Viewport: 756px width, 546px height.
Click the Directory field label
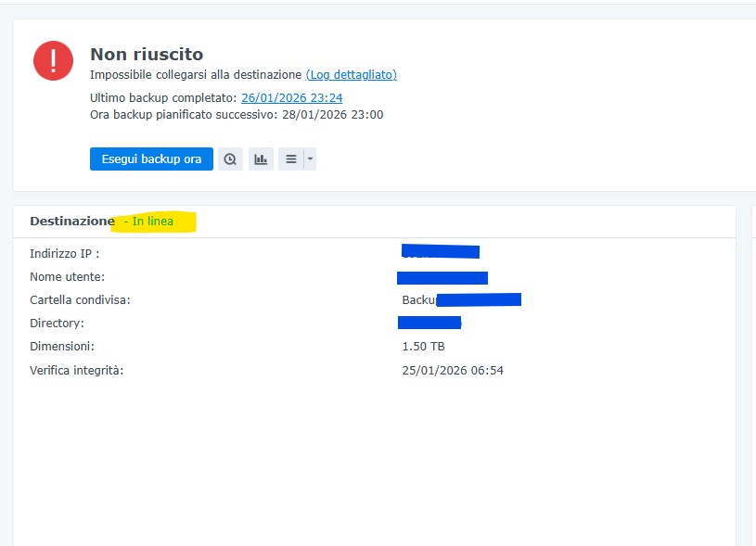point(57,323)
